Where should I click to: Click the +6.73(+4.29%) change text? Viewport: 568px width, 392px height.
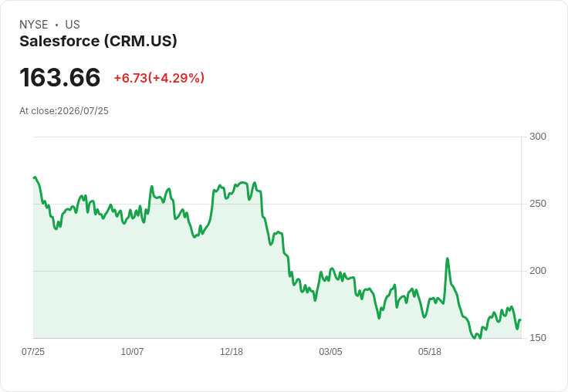[x=159, y=78]
